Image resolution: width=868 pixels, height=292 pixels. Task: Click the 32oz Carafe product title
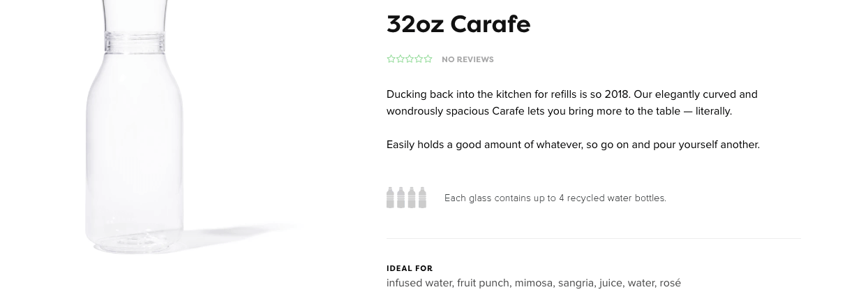[458, 24]
